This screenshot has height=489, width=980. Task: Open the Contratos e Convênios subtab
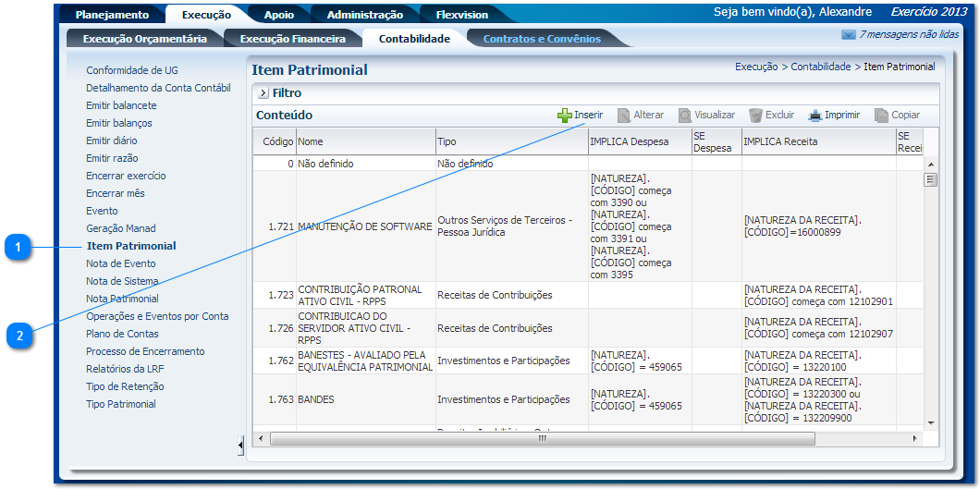(x=542, y=39)
